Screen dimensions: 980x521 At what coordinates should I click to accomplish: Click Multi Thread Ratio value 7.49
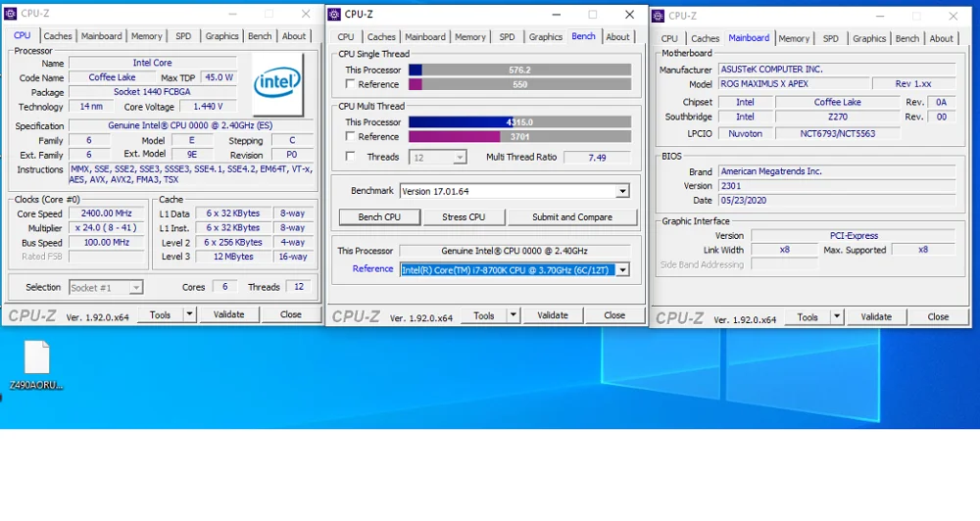[x=598, y=158]
